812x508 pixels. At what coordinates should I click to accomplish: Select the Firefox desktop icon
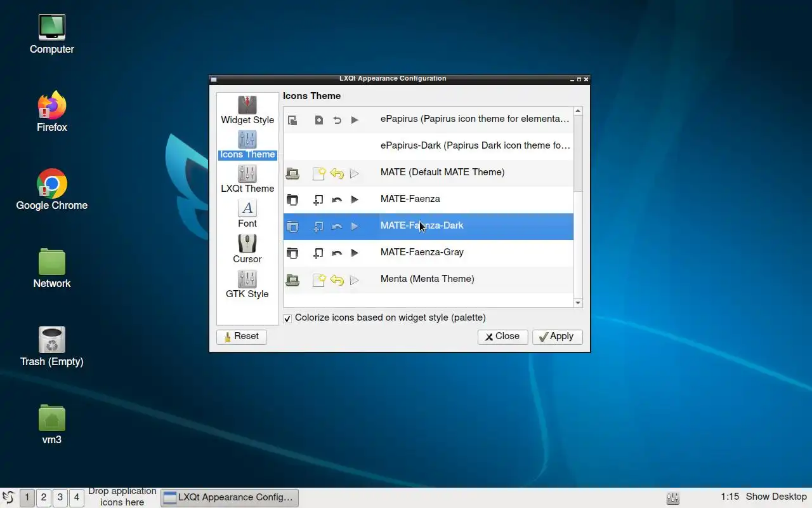pyautogui.click(x=52, y=112)
